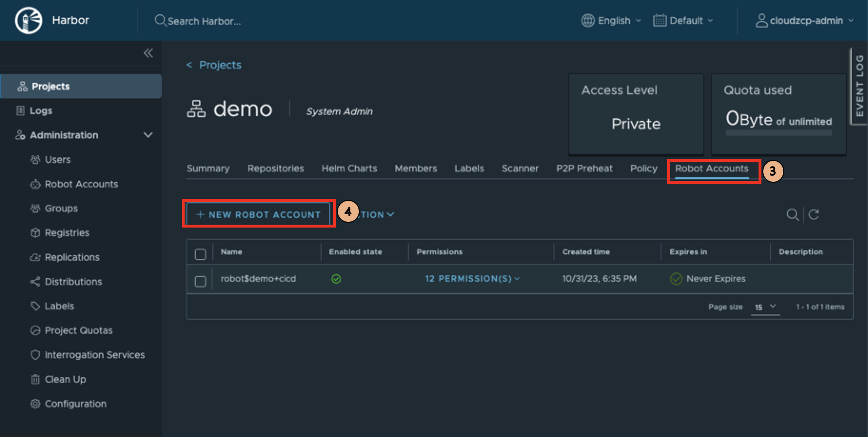Click the user profile icon

[x=761, y=20]
